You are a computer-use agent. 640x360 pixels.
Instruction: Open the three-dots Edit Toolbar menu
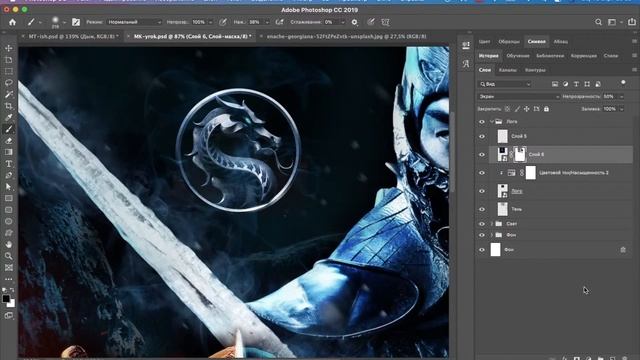click(x=9, y=279)
